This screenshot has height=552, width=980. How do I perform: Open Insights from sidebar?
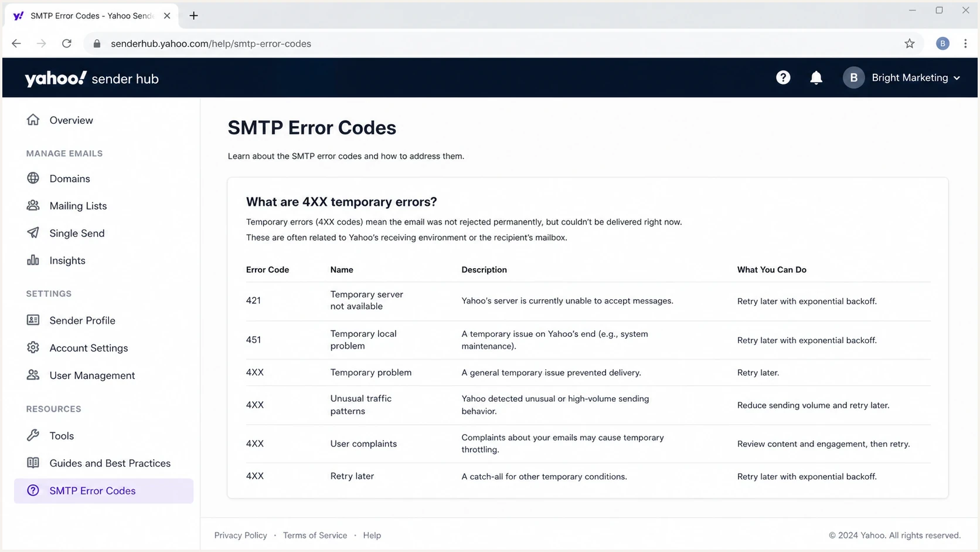(x=67, y=260)
